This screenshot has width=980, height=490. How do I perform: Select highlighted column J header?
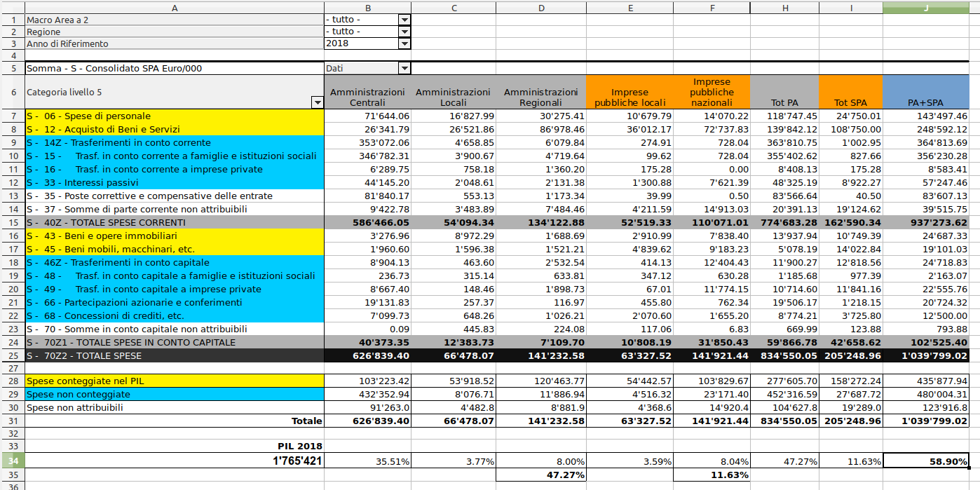pyautogui.click(x=926, y=7)
